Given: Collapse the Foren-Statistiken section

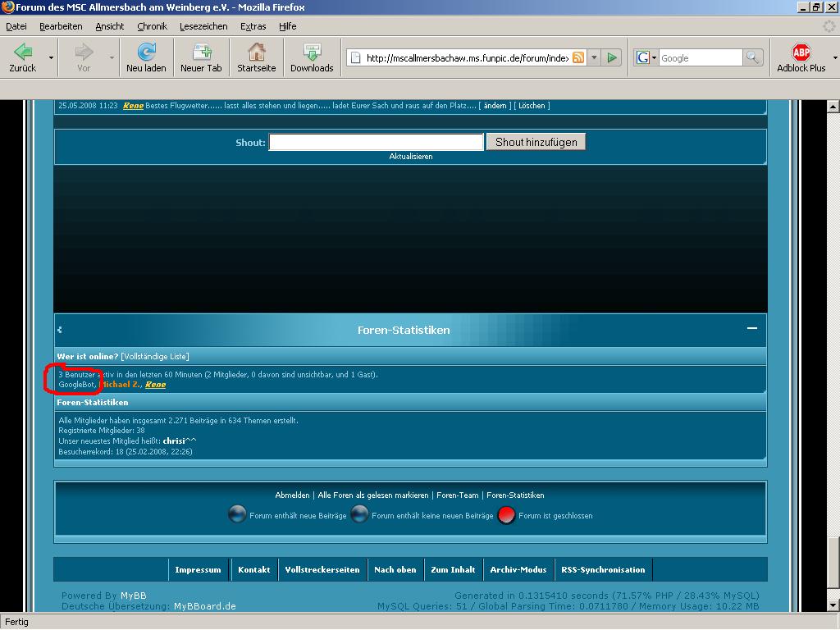Looking at the screenshot, I should tap(751, 328).
